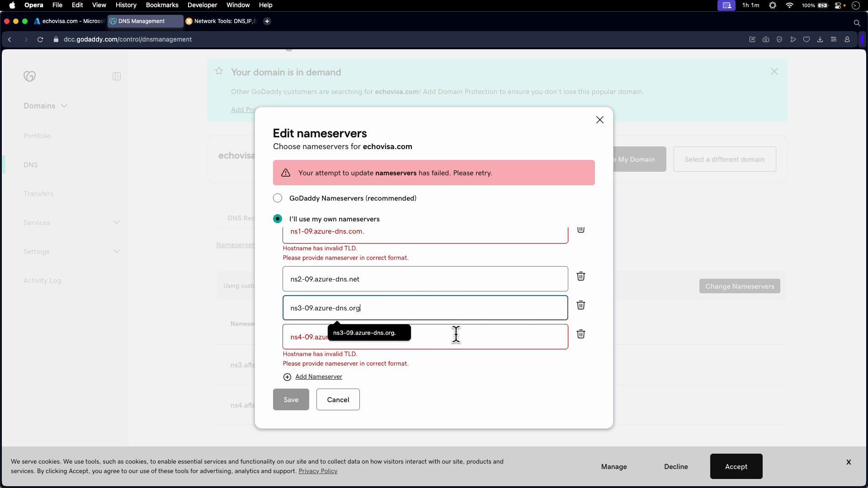Open the Bookmarks menu
This screenshot has width=868, height=488.
(162, 5)
